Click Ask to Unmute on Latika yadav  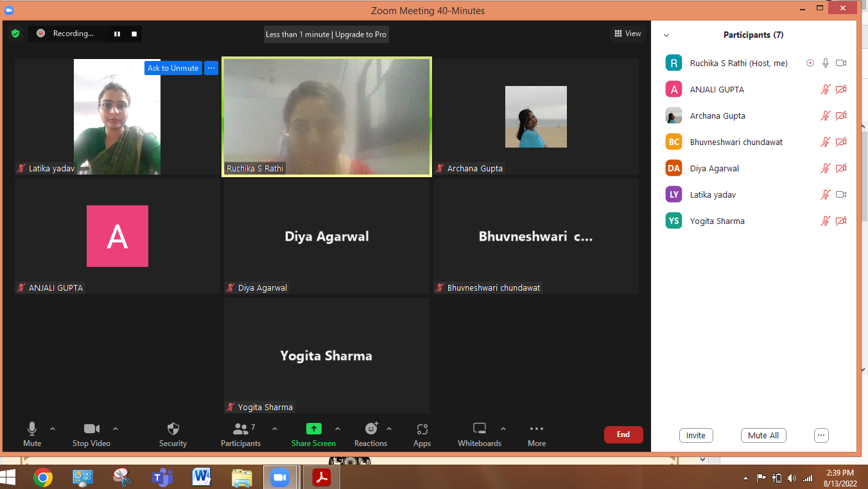pos(173,68)
